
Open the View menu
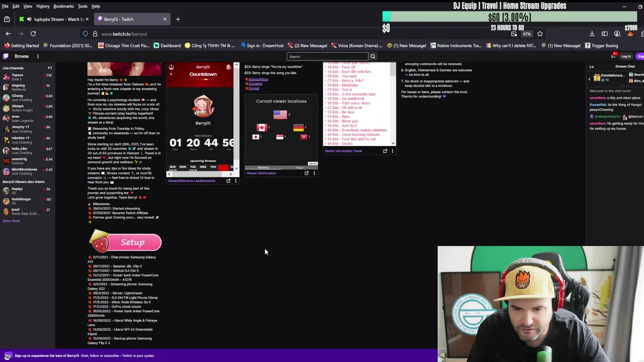click(x=28, y=6)
